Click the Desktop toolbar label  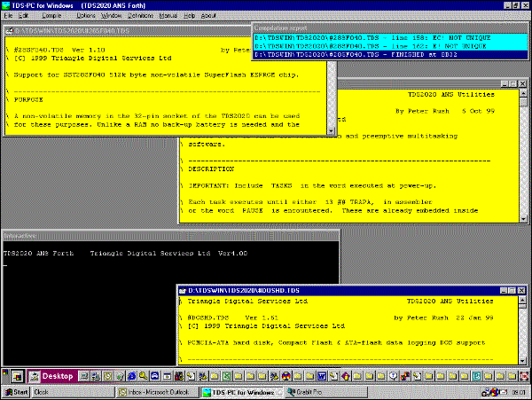coord(58,376)
